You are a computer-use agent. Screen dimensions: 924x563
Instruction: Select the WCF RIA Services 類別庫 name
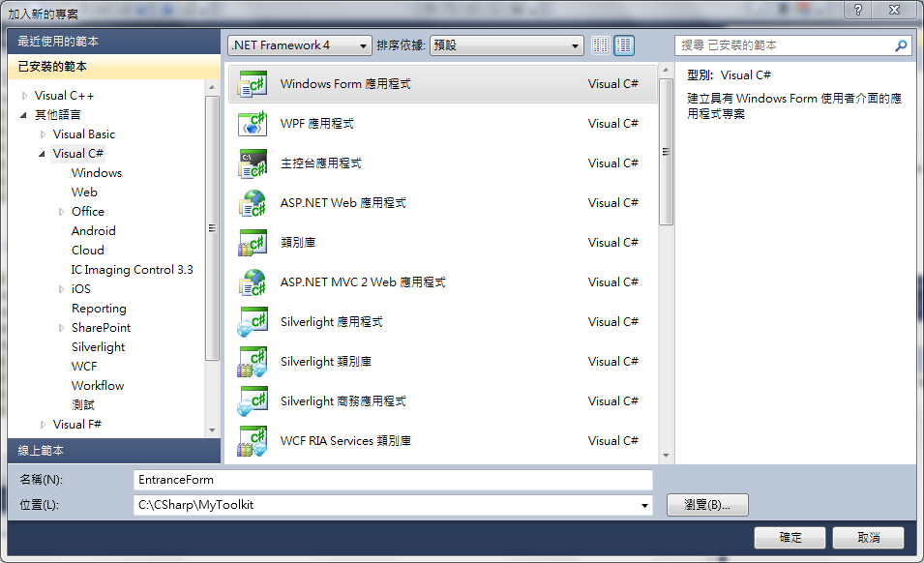(x=345, y=441)
